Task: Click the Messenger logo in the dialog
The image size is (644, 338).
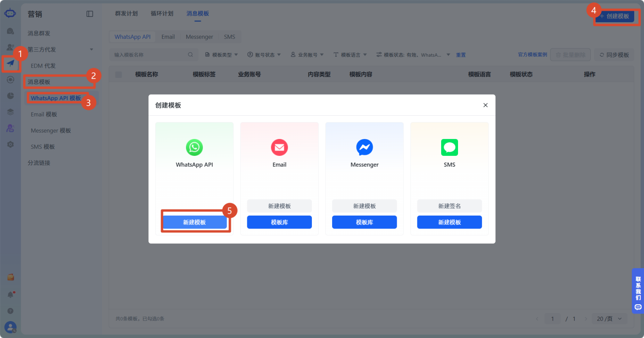Action: click(364, 147)
